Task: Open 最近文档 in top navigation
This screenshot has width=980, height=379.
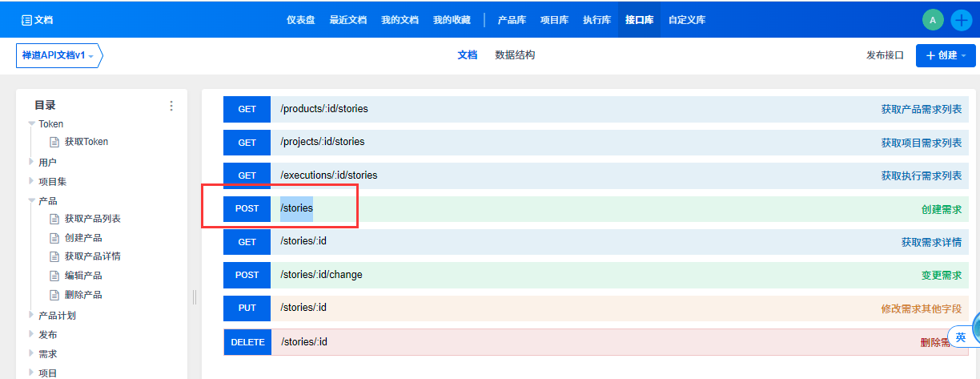Action: point(347,20)
